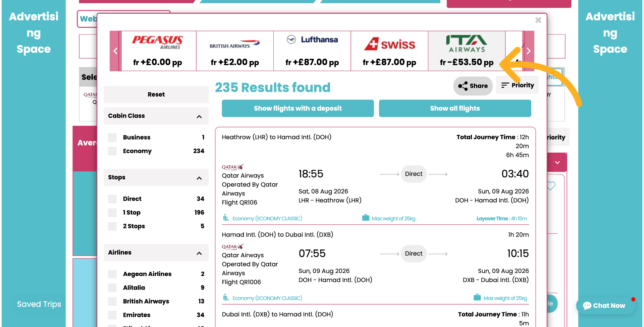Check the Emirates airline filter
The height and width of the screenshot is (327, 644).
point(112,315)
